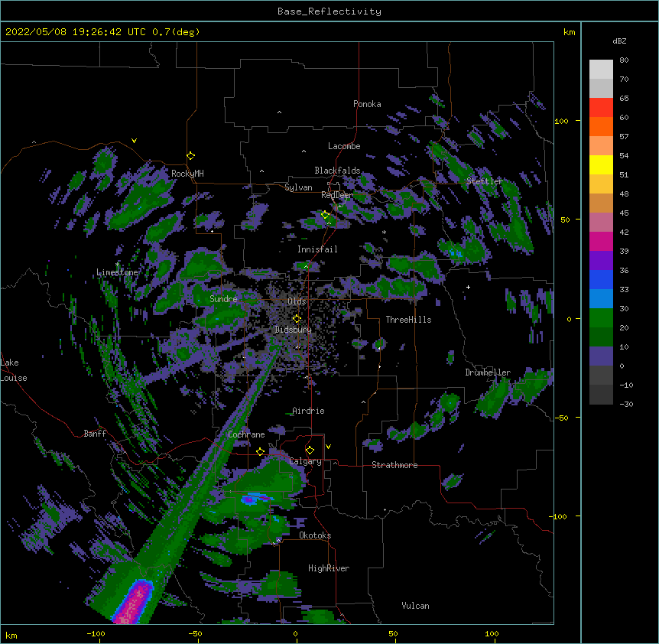Click the Blackfalds city label
659x644 pixels.
[337, 171]
